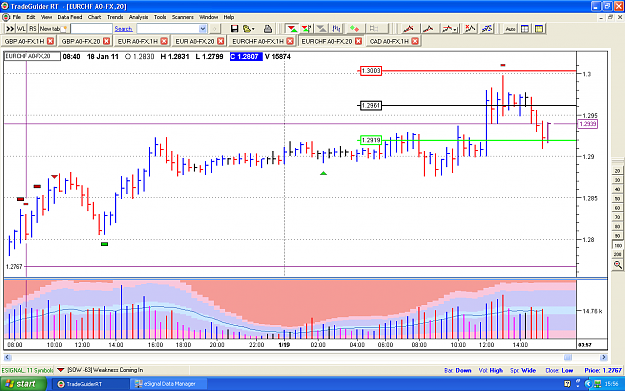Click the go arrow beside search box

click(x=214, y=29)
